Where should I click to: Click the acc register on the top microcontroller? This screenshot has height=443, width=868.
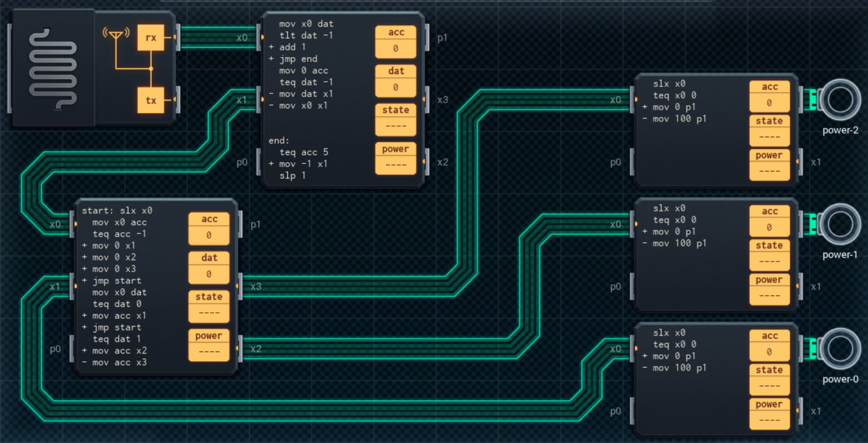pyautogui.click(x=395, y=41)
